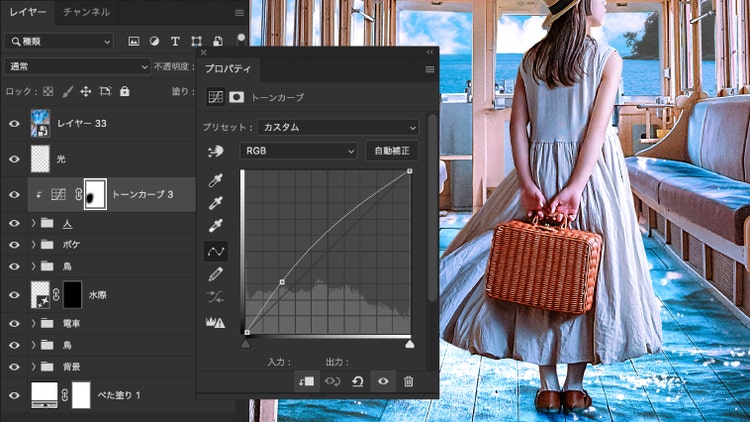Select the pixel layer filter icon
This screenshot has height=422, width=750.
pos(133,42)
